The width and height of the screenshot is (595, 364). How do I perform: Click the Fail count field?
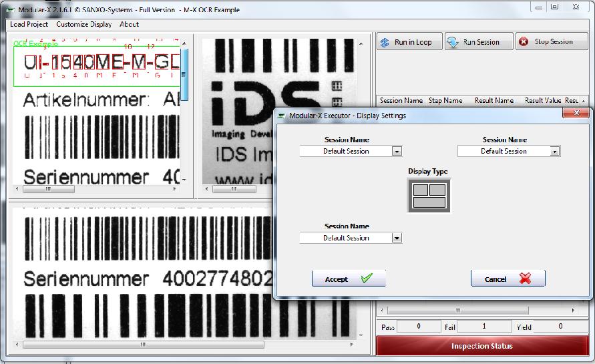pyautogui.click(x=484, y=327)
